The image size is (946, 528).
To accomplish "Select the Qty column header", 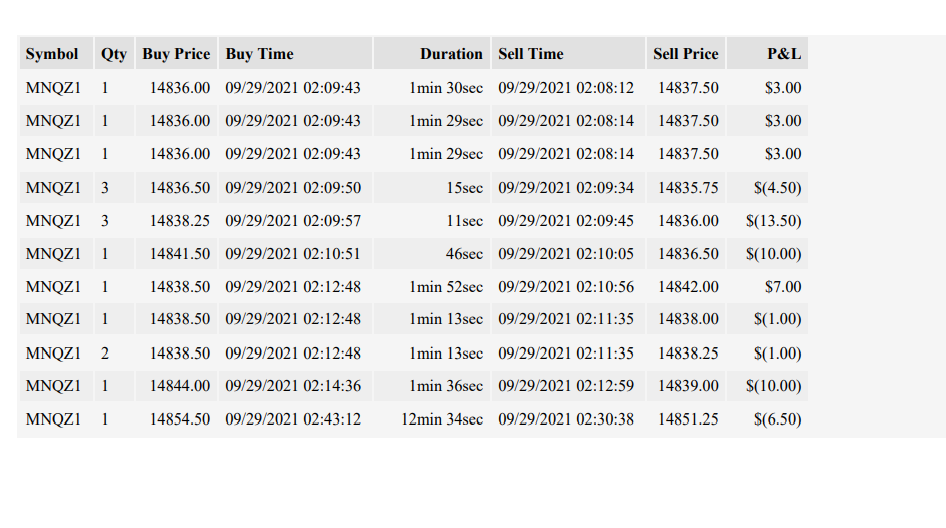I will point(114,54).
